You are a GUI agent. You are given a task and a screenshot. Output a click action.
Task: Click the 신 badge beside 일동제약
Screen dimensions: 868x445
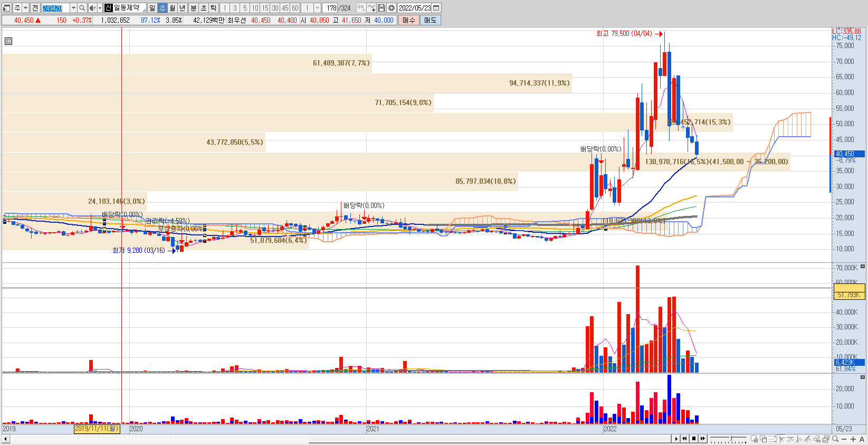(x=108, y=8)
